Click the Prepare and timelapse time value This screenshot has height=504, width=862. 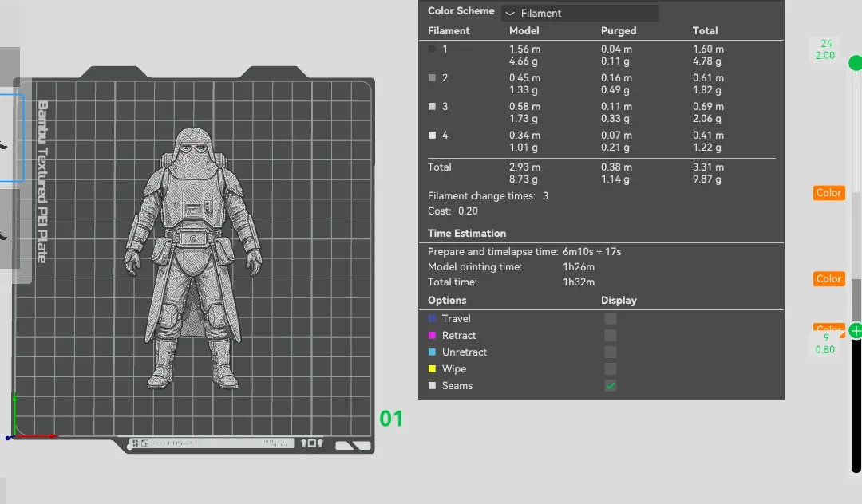point(591,251)
